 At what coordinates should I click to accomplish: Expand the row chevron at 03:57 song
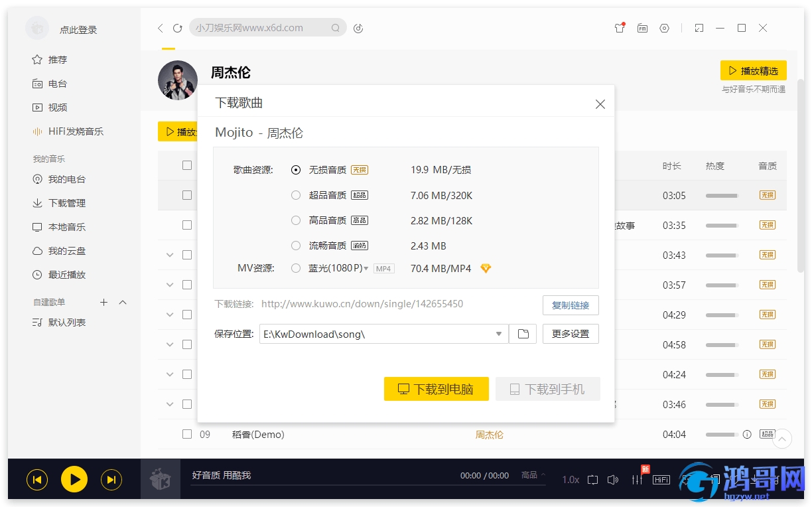(170, 285)
